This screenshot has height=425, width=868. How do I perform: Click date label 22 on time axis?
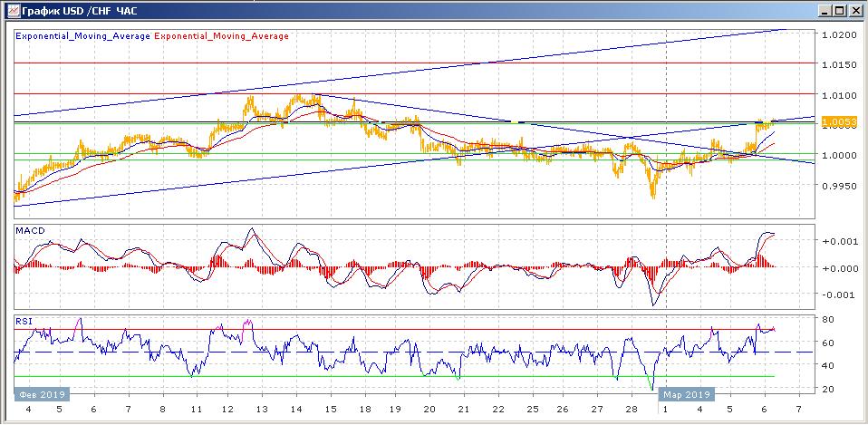[x=497, y=411]
